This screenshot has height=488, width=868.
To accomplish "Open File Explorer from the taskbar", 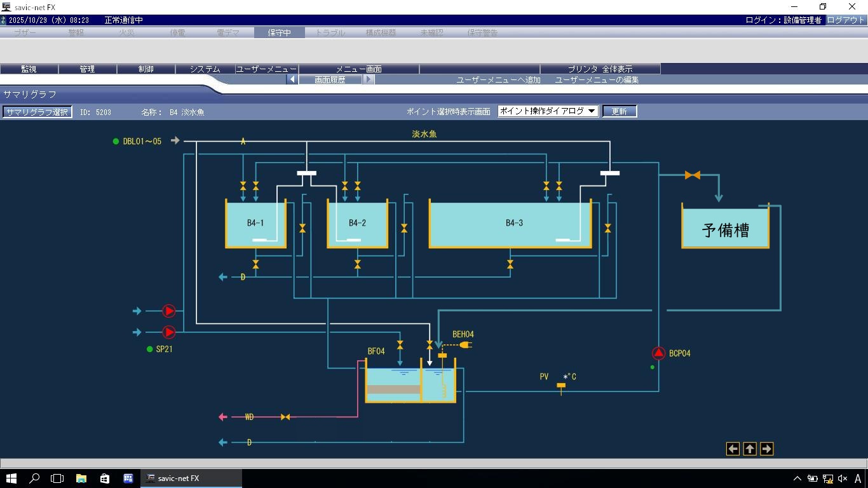I will 81,478.
